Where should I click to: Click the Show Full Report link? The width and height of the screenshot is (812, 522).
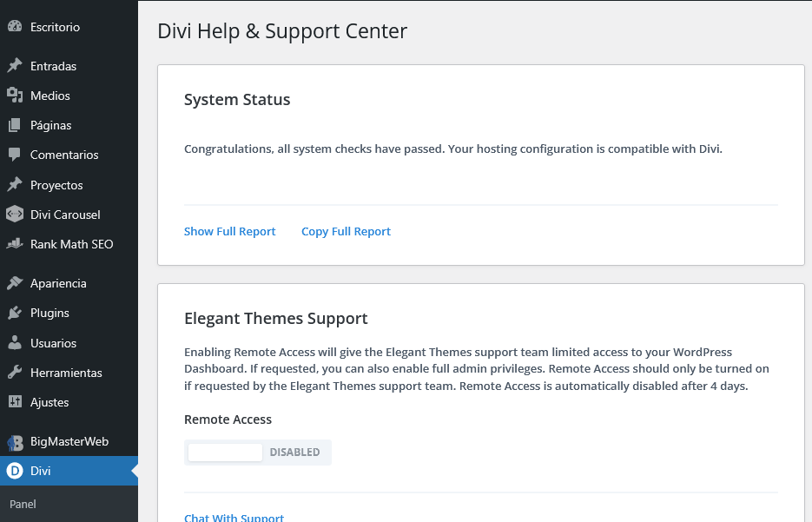(x=229, y=232)
